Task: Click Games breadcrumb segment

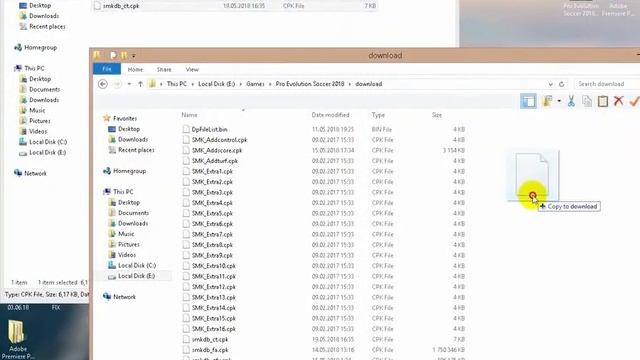Action: tap(255, 84)
